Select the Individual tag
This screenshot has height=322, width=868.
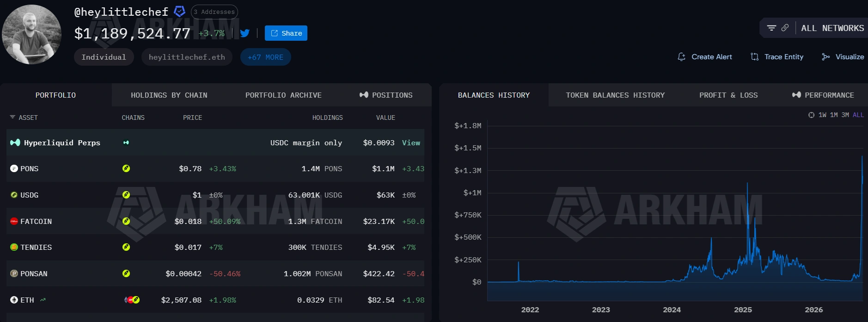tap(104, 57)
